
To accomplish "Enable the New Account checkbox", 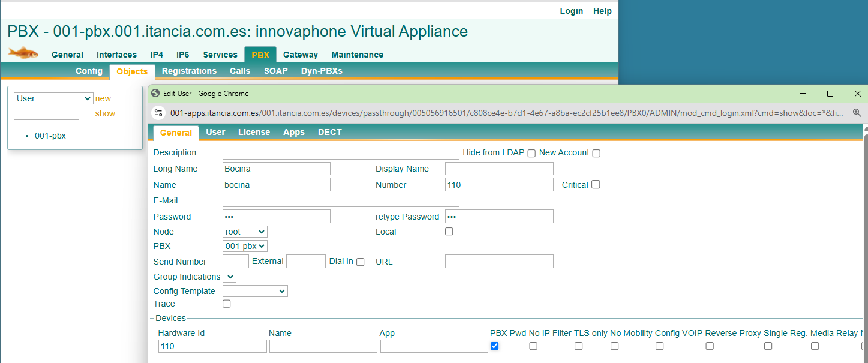I will [x=596, y=153].
